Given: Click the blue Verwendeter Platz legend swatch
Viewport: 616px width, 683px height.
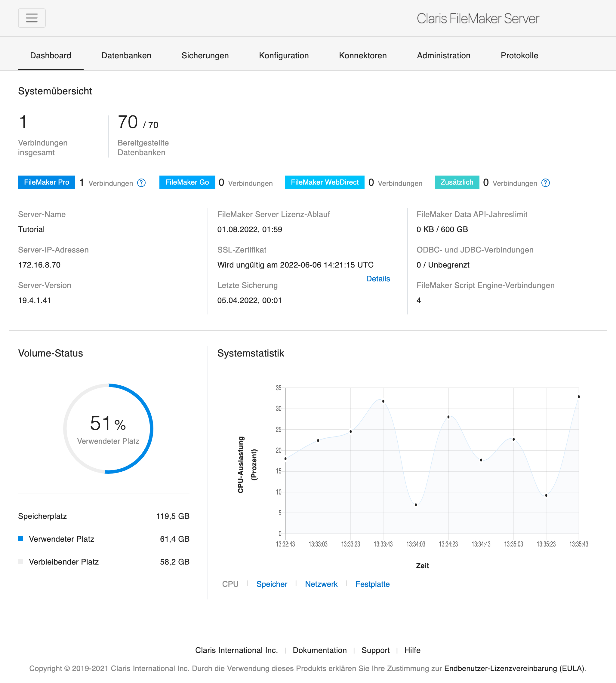Looking at the screenshot, I should pyautogui.click(x=21, y=538).
